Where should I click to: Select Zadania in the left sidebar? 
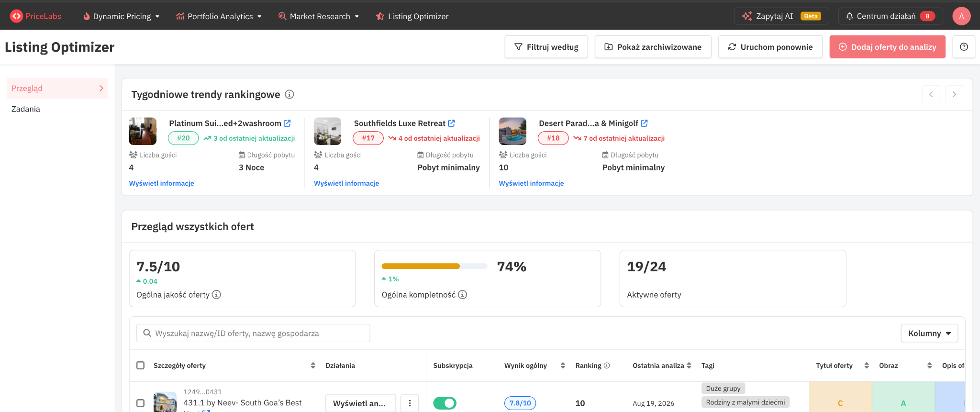tap(26, 109)
